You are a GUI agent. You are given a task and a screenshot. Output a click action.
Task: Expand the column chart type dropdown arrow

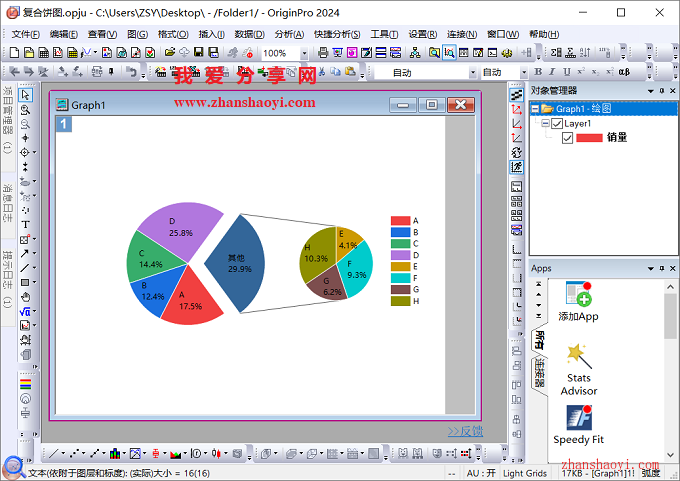[124, 454]
